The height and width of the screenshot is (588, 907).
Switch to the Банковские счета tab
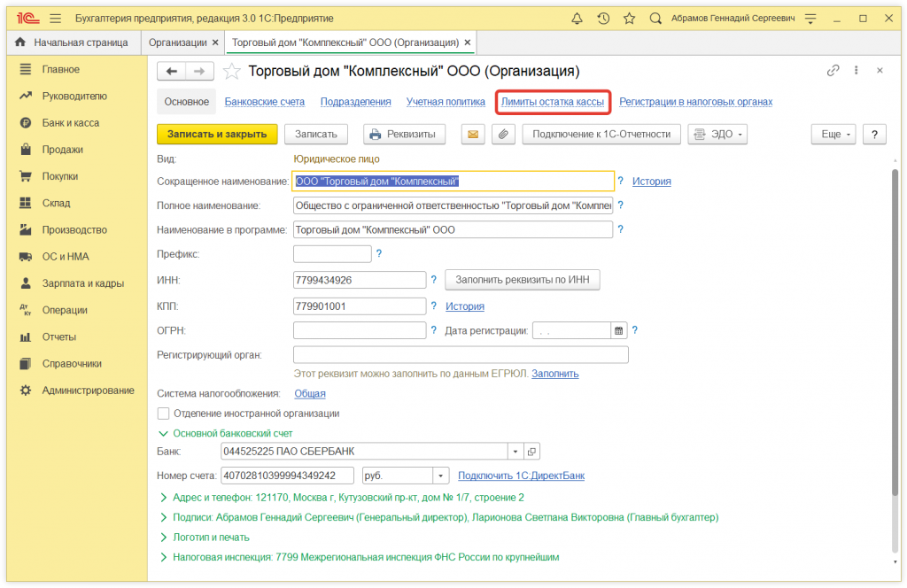264,102
